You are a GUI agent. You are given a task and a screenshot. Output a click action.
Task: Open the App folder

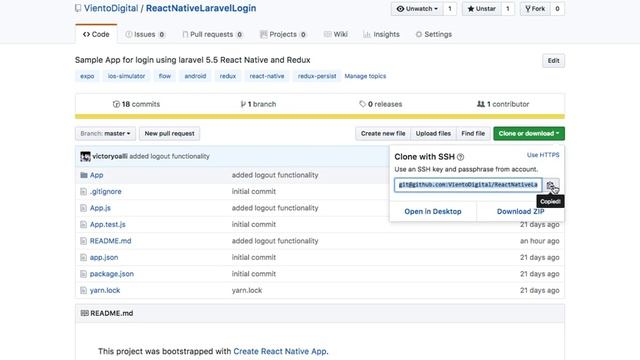coord(96,175)
